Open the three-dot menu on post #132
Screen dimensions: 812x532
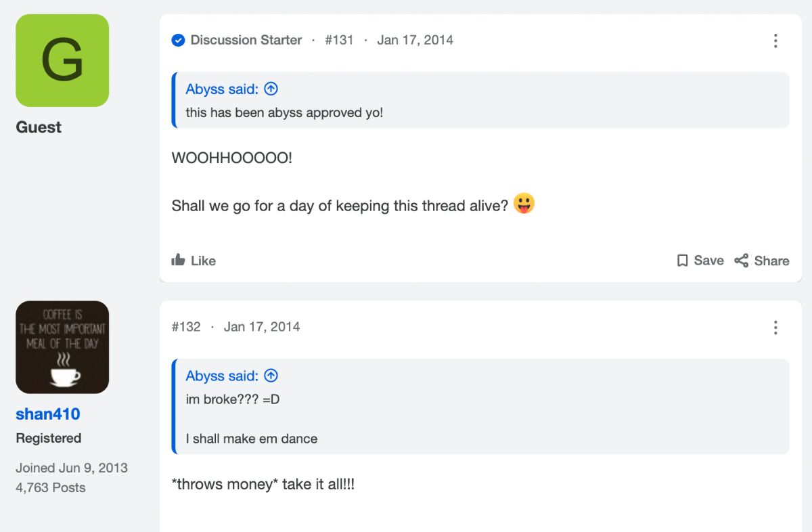coord(775,328)
